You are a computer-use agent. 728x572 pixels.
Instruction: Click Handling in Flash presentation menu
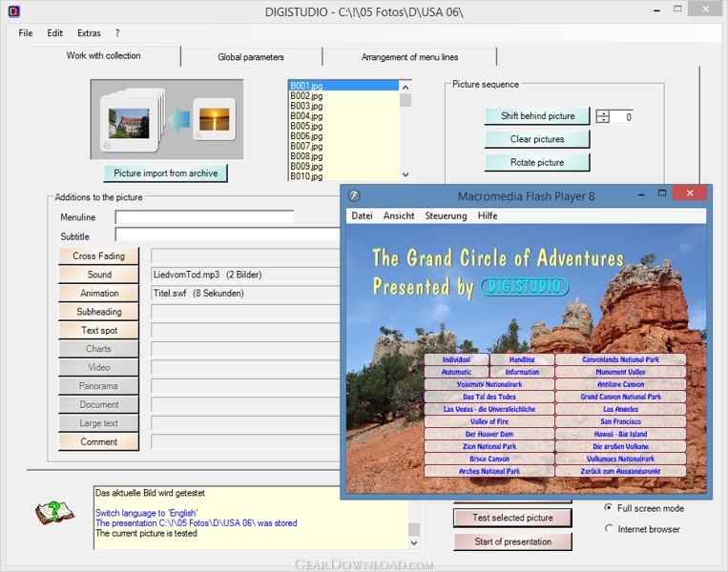pos(522,359)
